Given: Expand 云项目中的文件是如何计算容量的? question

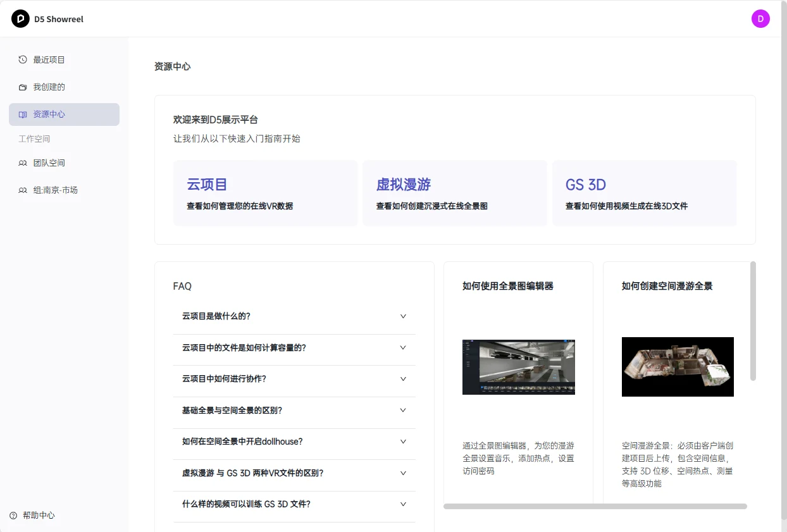Looking at the screenshot, I should (x=403, y=347).
